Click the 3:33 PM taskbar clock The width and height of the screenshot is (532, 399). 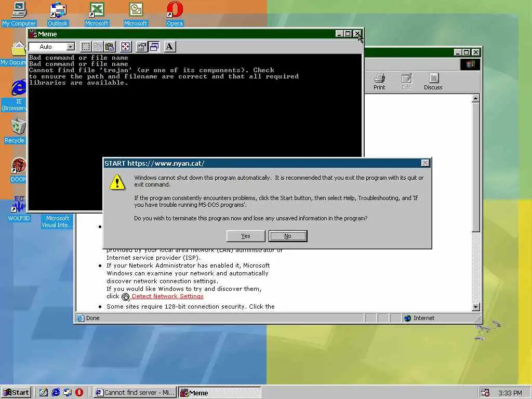click(510, 393)
